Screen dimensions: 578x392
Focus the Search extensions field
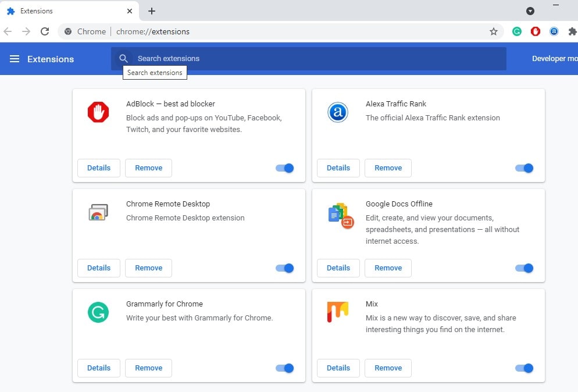[314, 59]
